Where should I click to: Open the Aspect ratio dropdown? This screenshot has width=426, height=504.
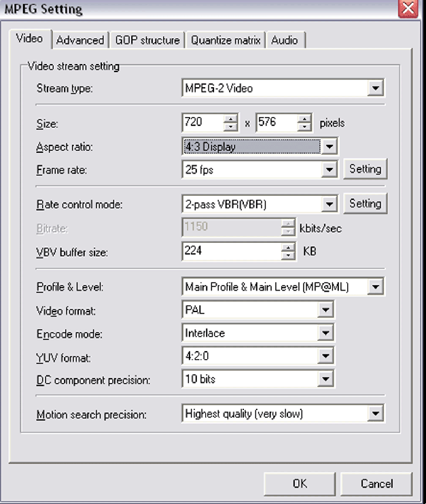pyautogui.click(x=329, y=146)
